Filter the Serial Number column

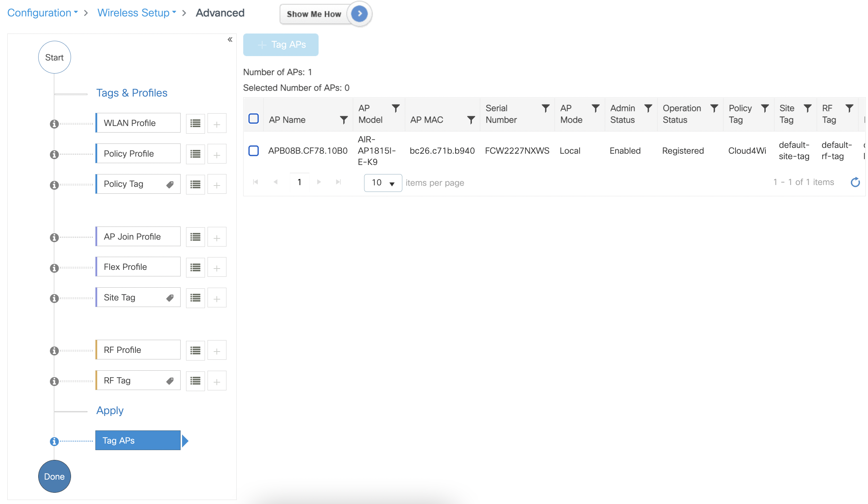(x=545, y=108)
